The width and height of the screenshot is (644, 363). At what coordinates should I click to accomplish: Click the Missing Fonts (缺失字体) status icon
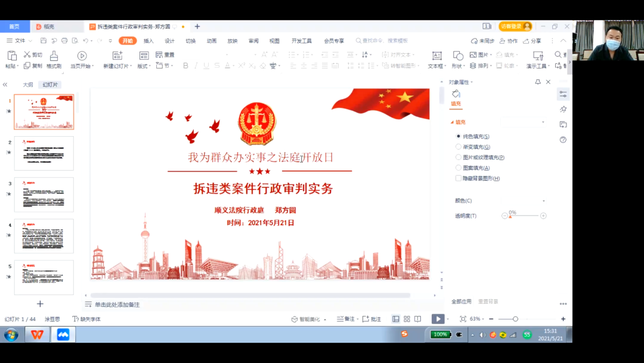click(x=76, y=319)
